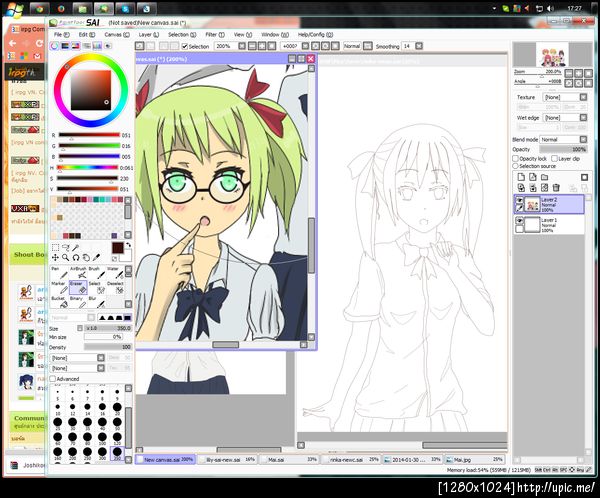The image size is (600, 498).
Task: Select the Bucket fill tool
Action: (59, 302)
